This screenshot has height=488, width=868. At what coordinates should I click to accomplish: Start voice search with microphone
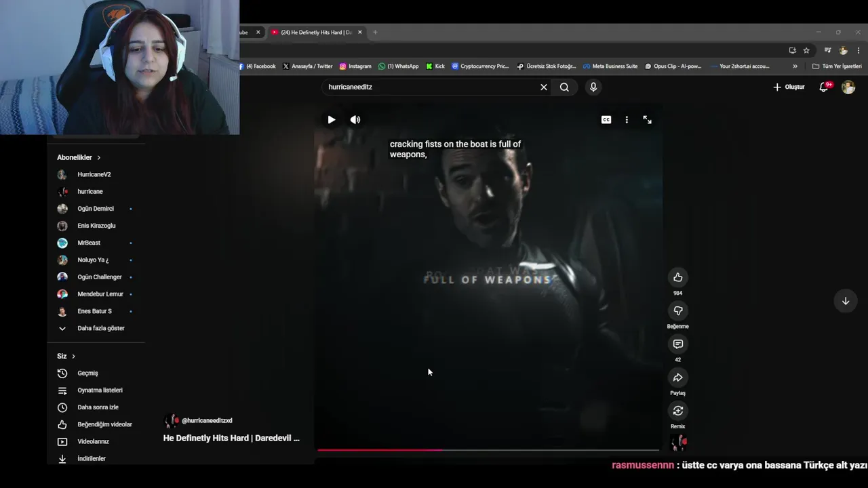593,87
